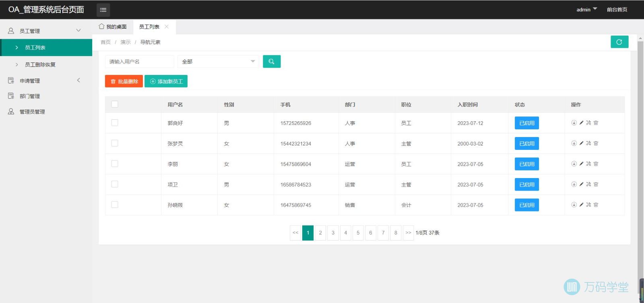Click the green magnifier search icon
Screen dimensions: 644x303
coord(272,62)
